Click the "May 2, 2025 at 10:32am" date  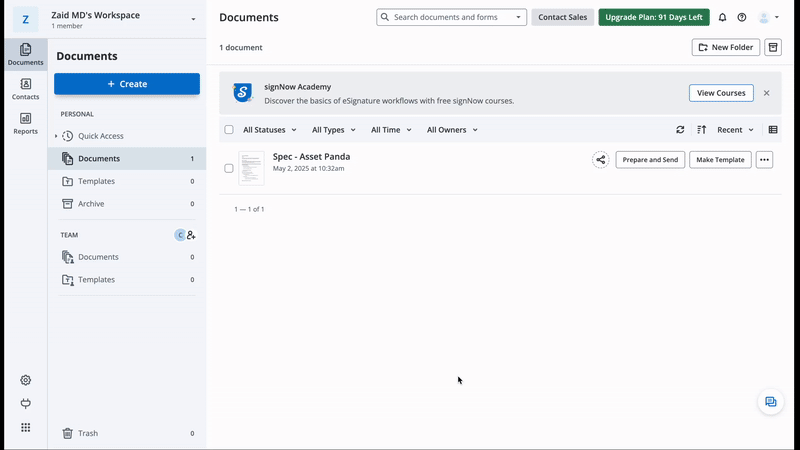click(x=308, y=168)
